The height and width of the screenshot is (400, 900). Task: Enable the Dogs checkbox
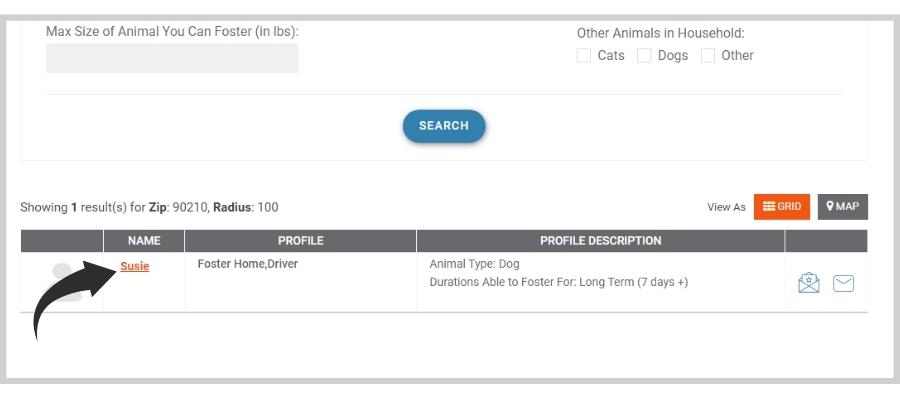click(x=645, y=56)
